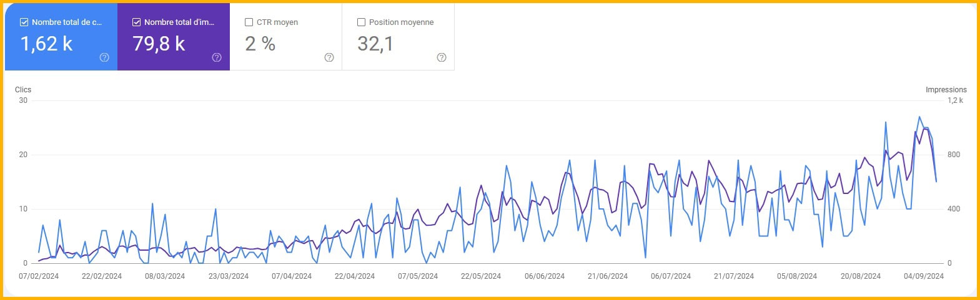
Task: Enable the Position moyenne checkbox
Action: (x=361, y=22)
